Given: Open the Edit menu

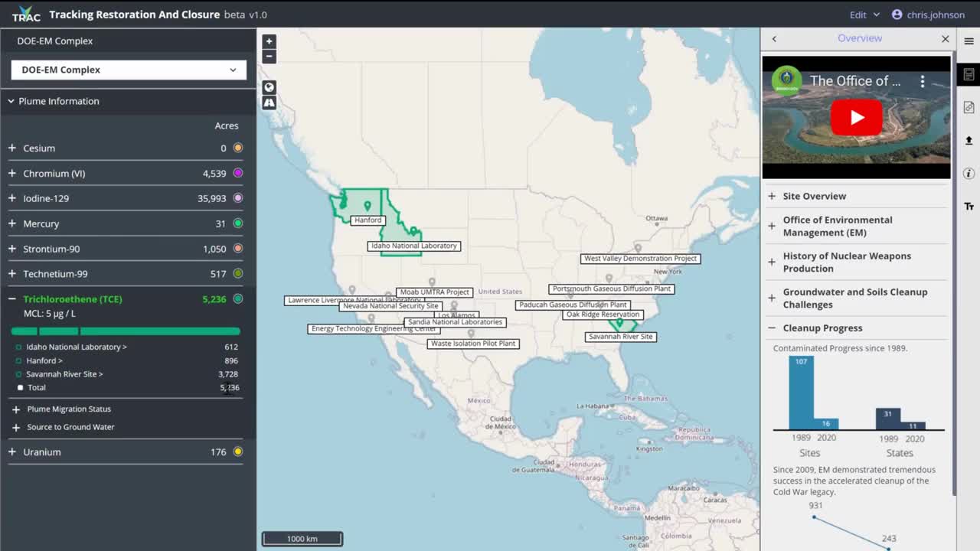Looking at the screenshot, I should 864,15.
